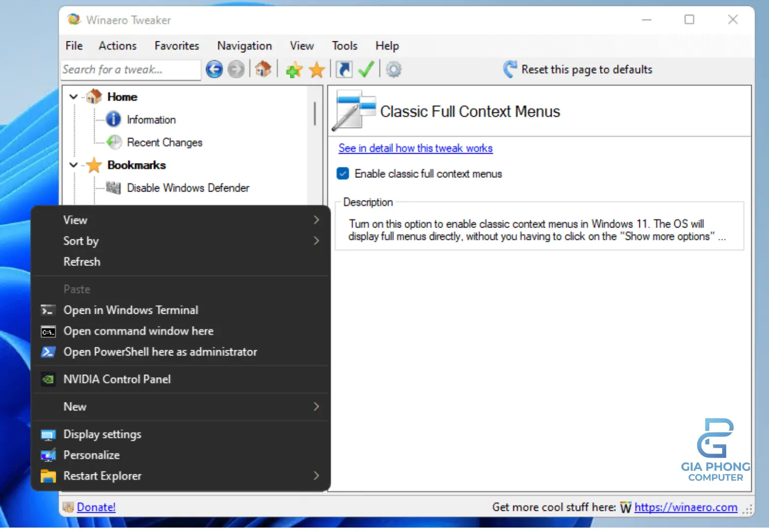The height and width of the screenshot is (532, 769).
Task: Launch PowerShell here as administrator
Action: click(160, 352)
